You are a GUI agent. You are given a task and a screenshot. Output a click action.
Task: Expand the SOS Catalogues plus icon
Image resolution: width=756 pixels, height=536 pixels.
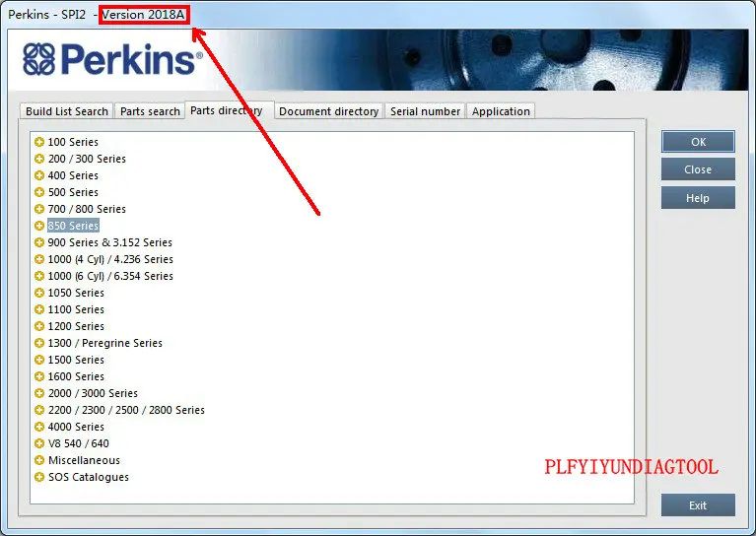39,477
